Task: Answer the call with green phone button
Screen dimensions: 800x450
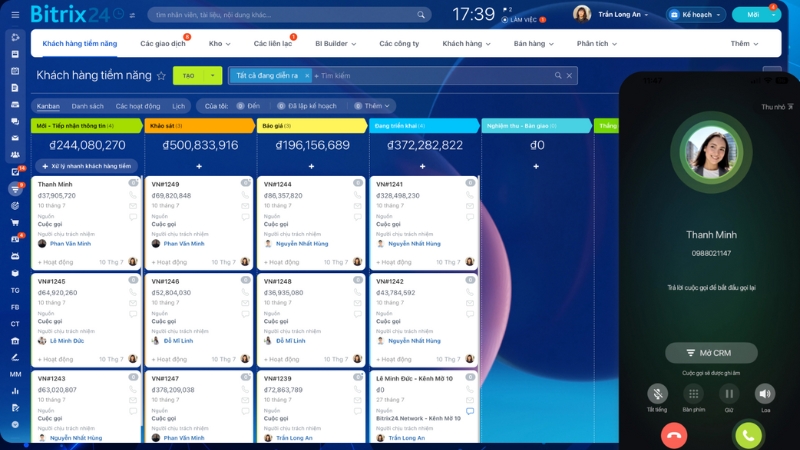Action: point(748,435)
